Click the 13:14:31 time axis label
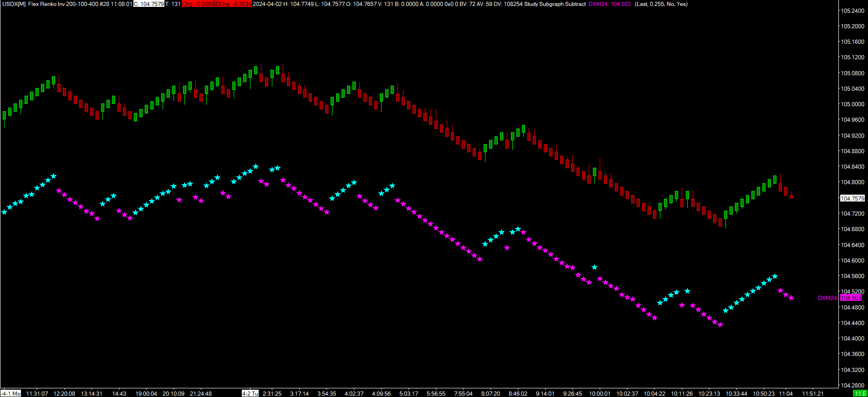This screenshot has height=397, width=868. (x=92, y=393)
